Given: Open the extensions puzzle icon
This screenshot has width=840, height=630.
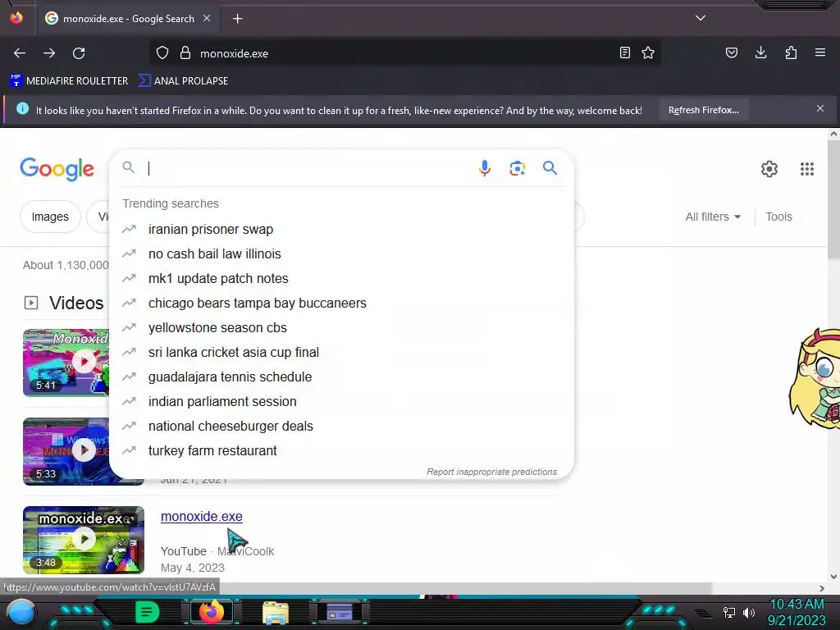Looking at the screenshot, I should pos(791,52).
